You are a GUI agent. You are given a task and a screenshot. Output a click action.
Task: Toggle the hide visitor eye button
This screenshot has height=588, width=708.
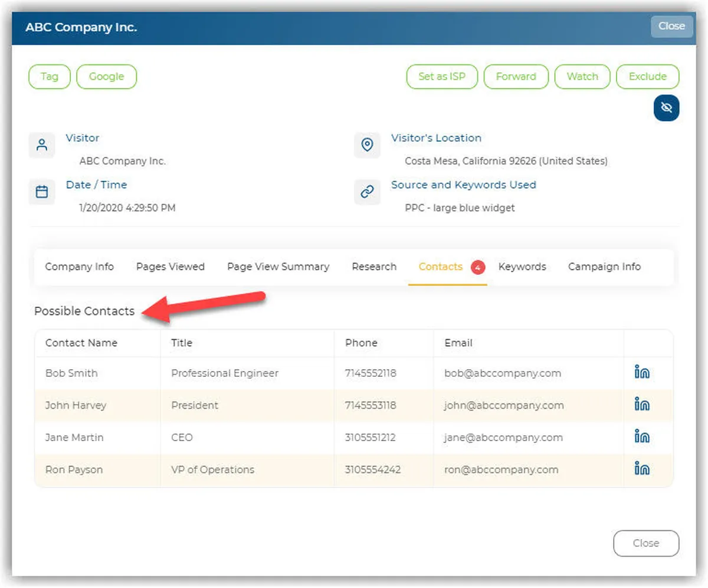[666, 108]
